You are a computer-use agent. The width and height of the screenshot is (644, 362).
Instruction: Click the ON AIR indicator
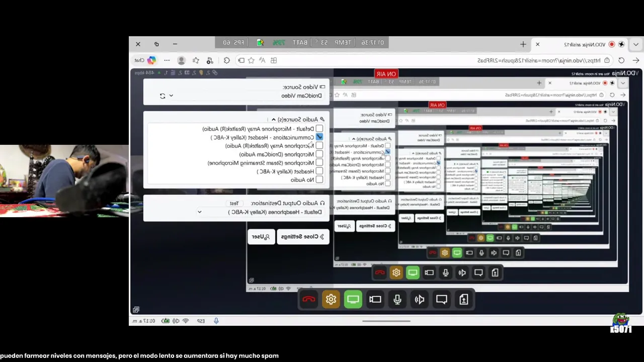click(386, 74)
